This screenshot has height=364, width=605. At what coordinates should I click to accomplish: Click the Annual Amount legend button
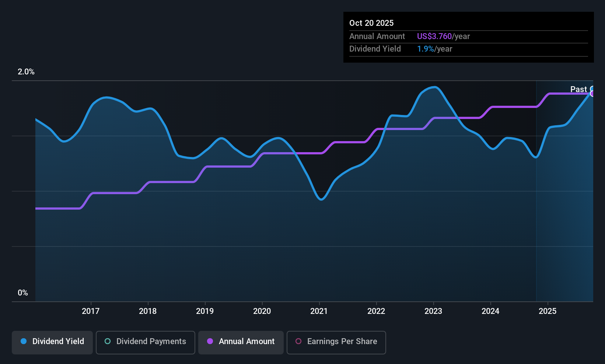[x=241, y=342]
